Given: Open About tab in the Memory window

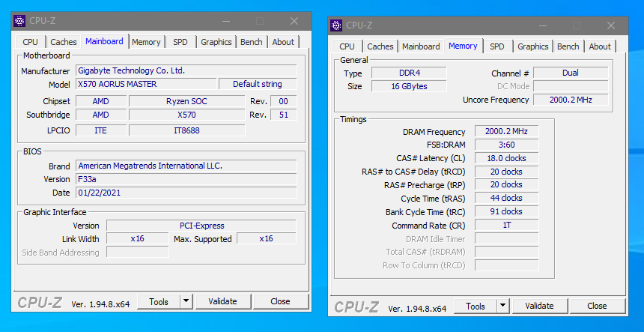Looking at the screenshot, I should click(x=600, y=46).
